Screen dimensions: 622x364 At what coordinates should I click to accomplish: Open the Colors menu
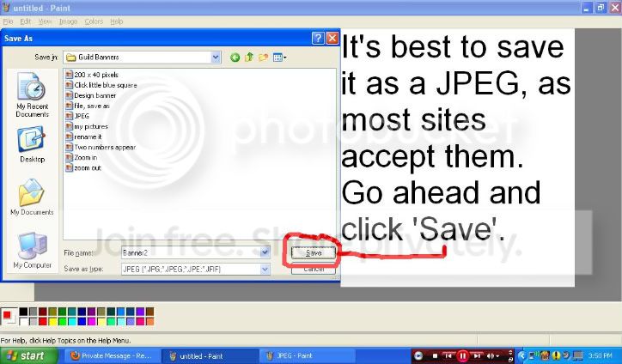[x=94, y=21]
